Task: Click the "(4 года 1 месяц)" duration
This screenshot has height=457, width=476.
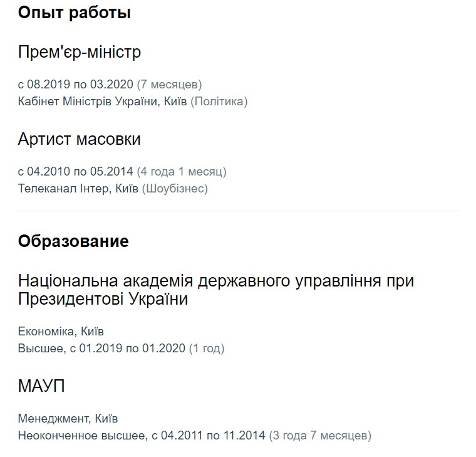Action: click(x=182, y=171)
